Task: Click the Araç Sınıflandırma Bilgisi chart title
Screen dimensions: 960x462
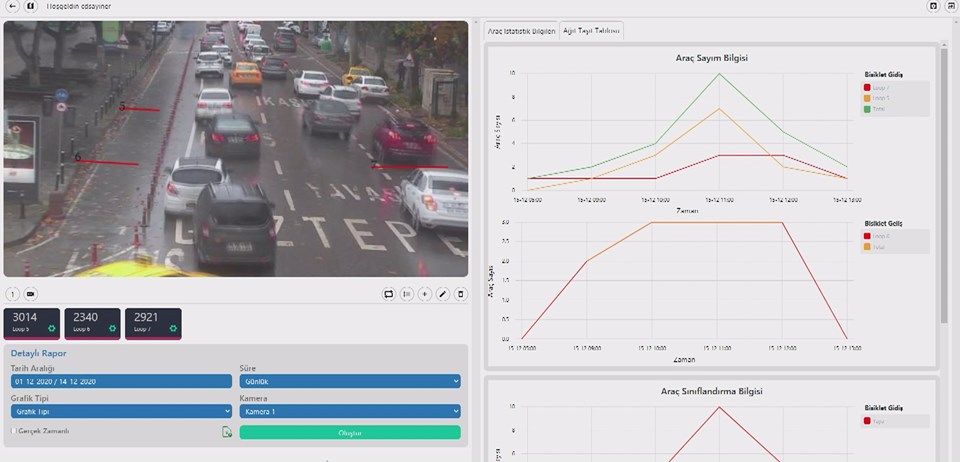Action: 711,391
